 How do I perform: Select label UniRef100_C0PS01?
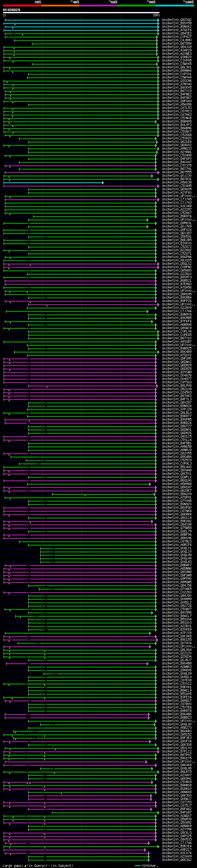click(177, 74)
